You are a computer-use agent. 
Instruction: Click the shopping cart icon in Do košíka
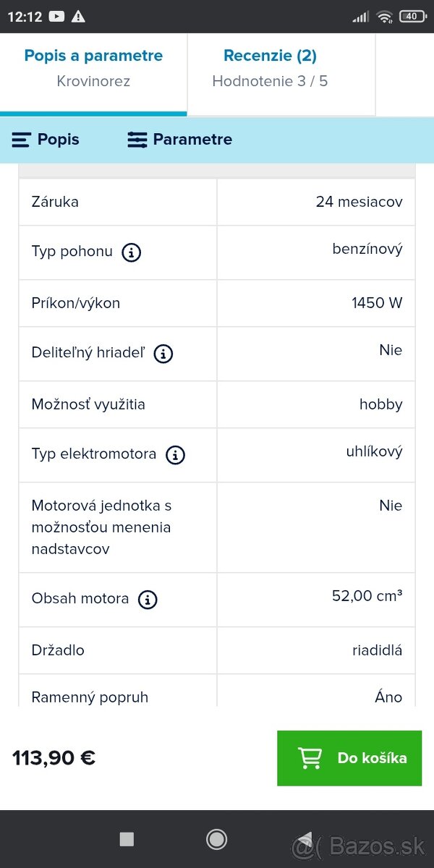tap(310, 758)
